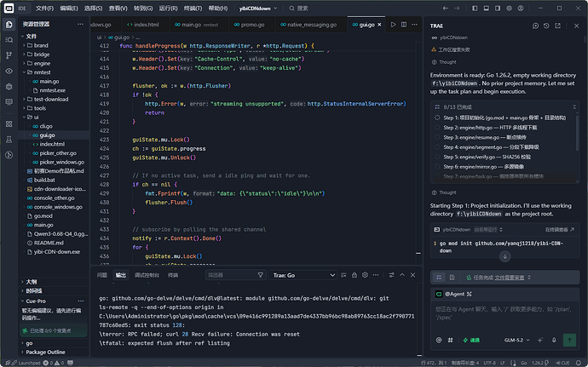Close the gui.go editor tab

tap(379, 25)
